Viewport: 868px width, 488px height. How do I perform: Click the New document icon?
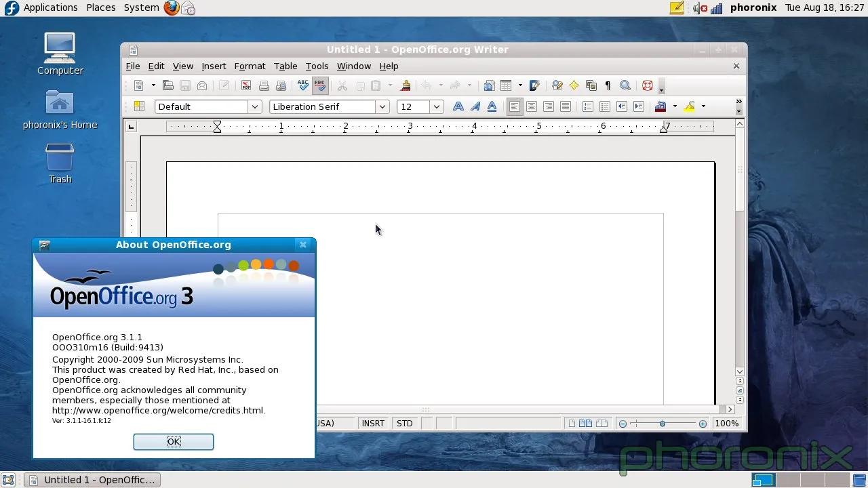[x=139, y=85]
